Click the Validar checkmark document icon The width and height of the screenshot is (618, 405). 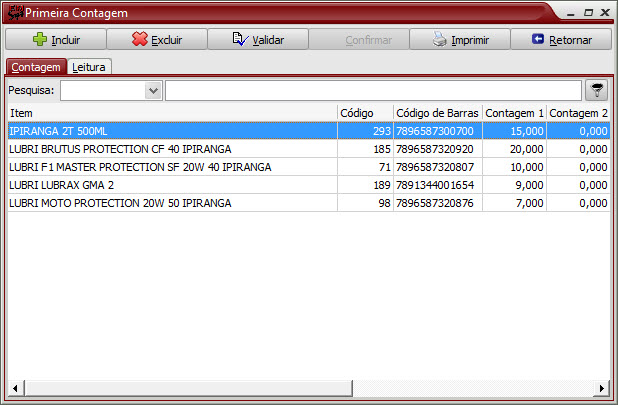[x=240, y=39]
